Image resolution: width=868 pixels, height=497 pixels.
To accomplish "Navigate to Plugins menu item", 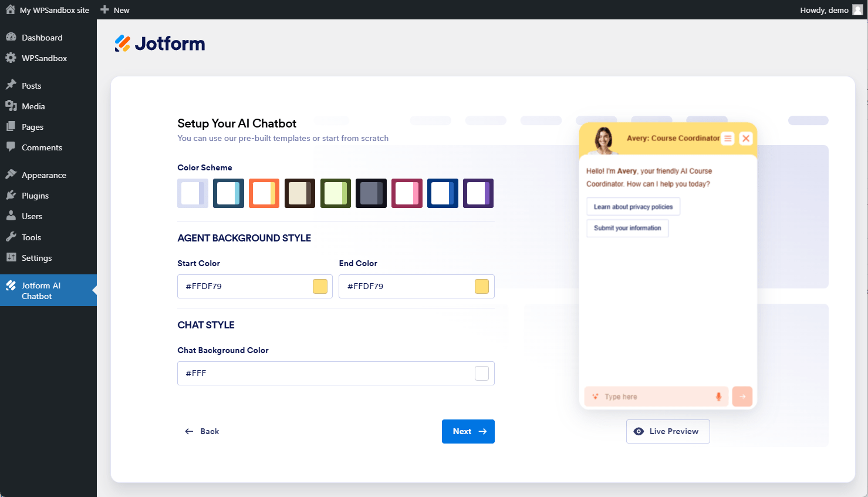I will 48,195.
